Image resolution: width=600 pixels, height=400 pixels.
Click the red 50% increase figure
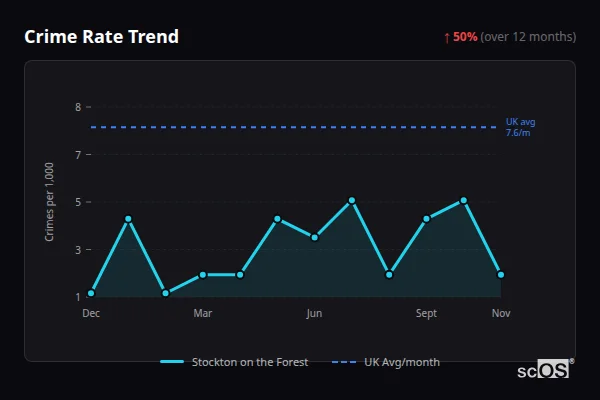[465, 37]
